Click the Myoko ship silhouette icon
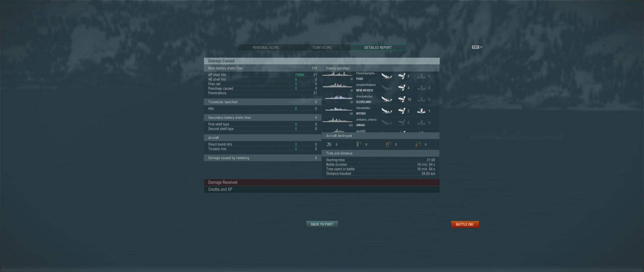This screenshot has width=644, height=272. coord(338,109)
